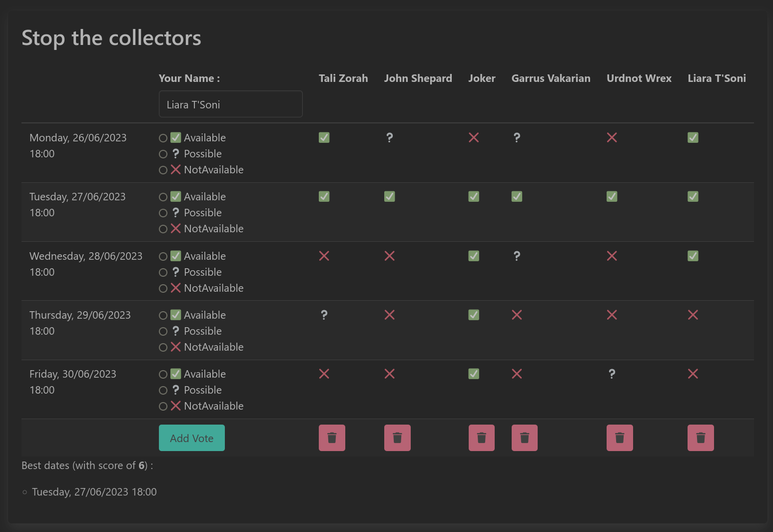Click Liara T'Soni's Monday green check
This screenshot has width=773, height=532.
tap(693, 137)
